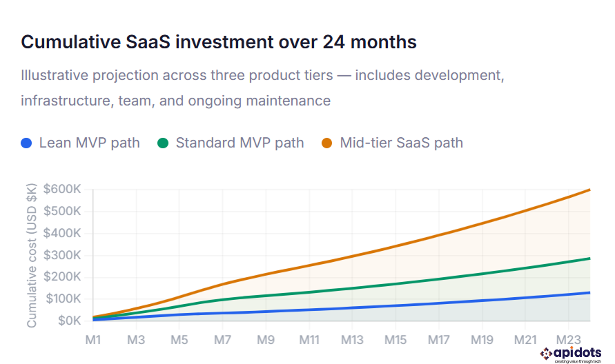Click the M7 x-axis tick label
The width and height of the screenshot is (615, 364).
[x=222, y=340]
